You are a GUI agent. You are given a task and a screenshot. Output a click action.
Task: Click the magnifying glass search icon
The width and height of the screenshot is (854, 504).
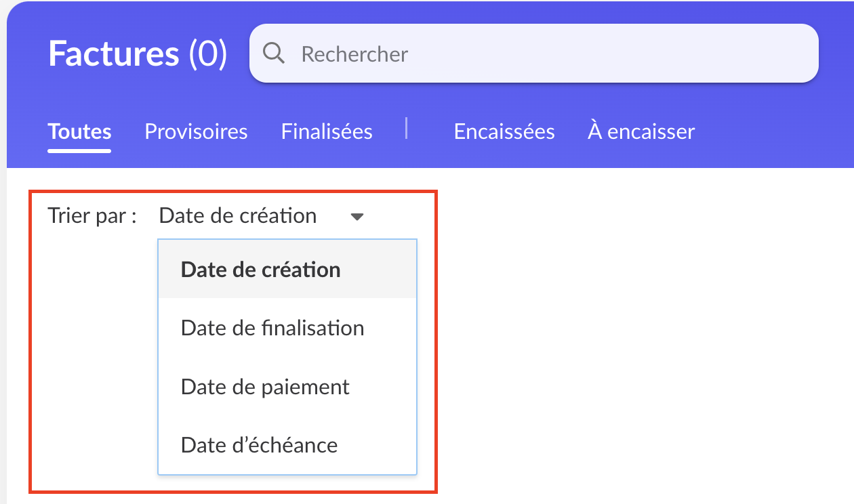274,53
